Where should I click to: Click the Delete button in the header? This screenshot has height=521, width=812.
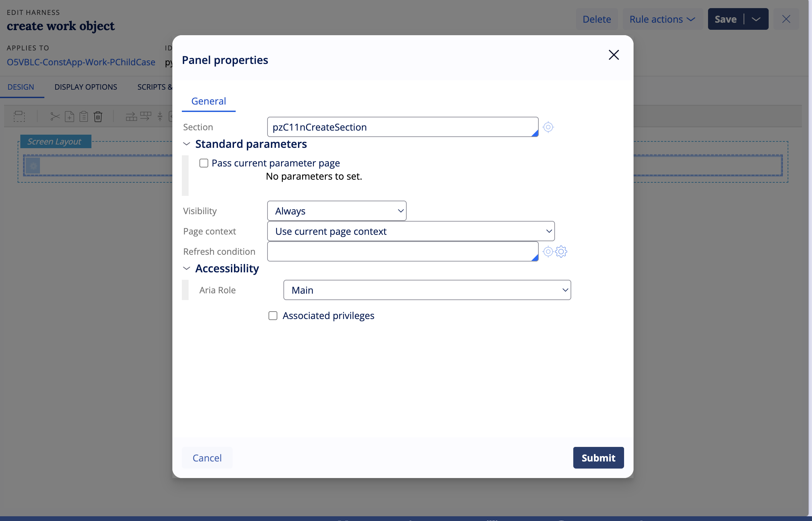click(597, 19)
